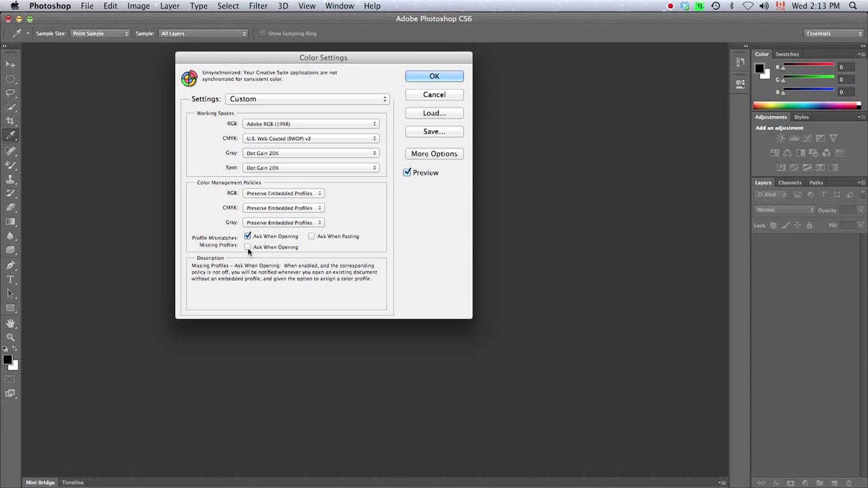The image size is (868, 488).
Task: Add a Vibrance adjustment
Action: click(x=833, y=138)
